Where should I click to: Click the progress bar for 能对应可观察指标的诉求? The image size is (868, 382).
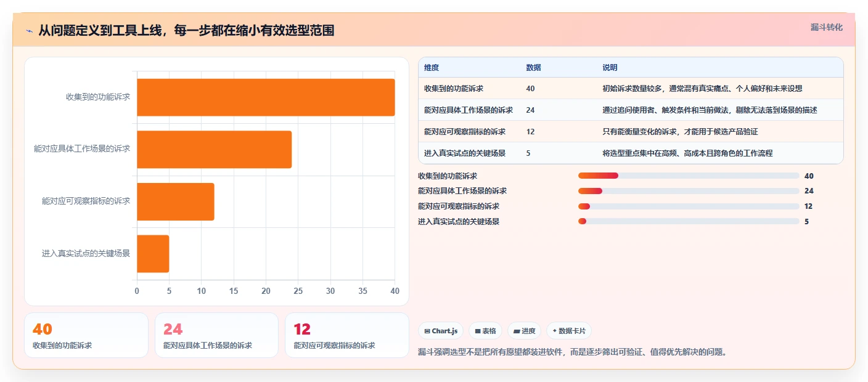(689, 206)
